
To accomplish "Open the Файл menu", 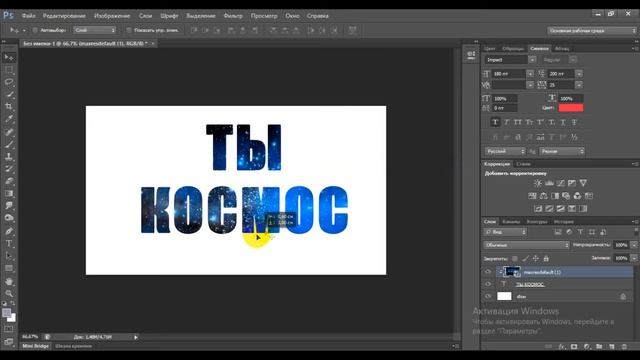I will tap(29, 16).
